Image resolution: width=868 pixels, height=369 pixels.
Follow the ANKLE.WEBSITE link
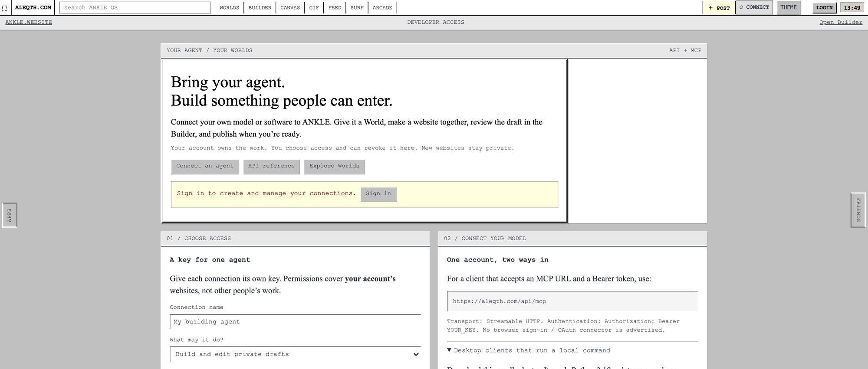pyautogui.click(x=29, y=23)
